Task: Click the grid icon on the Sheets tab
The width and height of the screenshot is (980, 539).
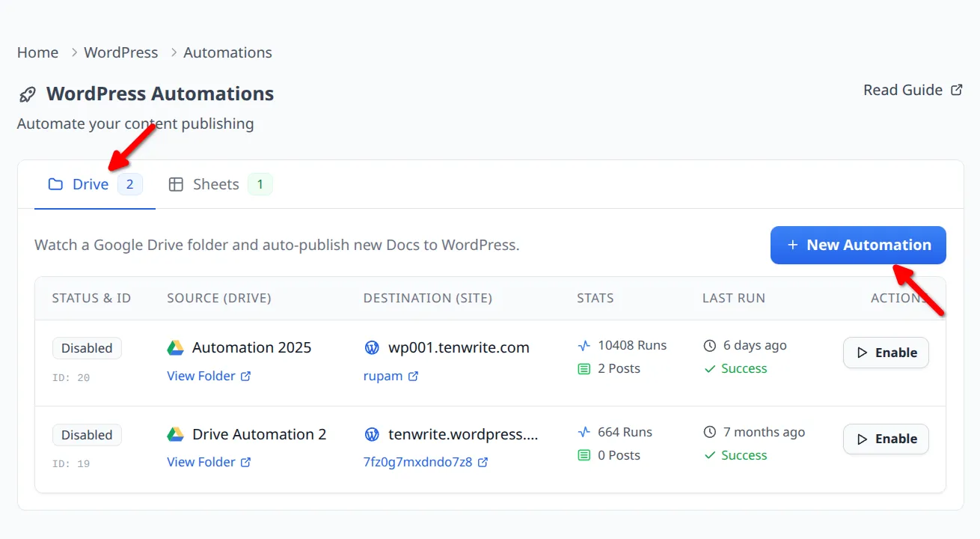Action: click(x=176, y=183)
